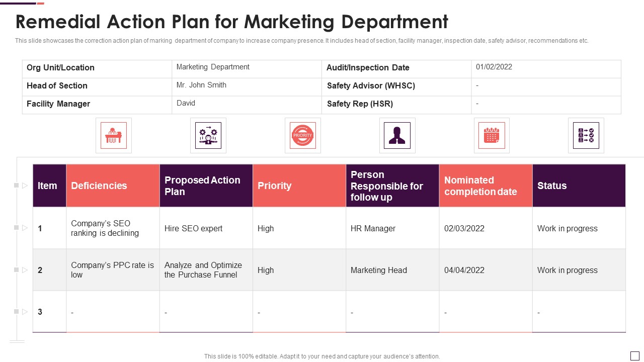Select the David cell

tap(247, 105)
